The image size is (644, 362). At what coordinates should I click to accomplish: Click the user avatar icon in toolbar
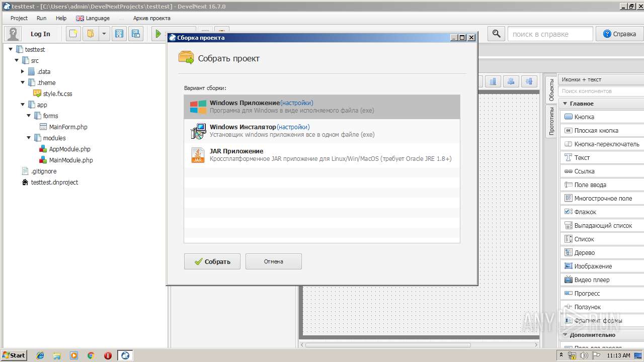click(x=13, y=34)
